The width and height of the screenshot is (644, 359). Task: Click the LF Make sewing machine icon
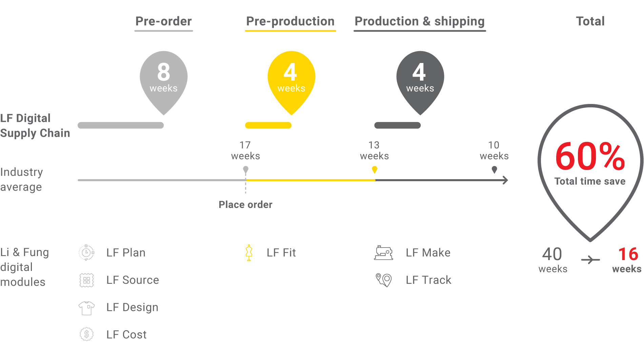click(383, 253)
